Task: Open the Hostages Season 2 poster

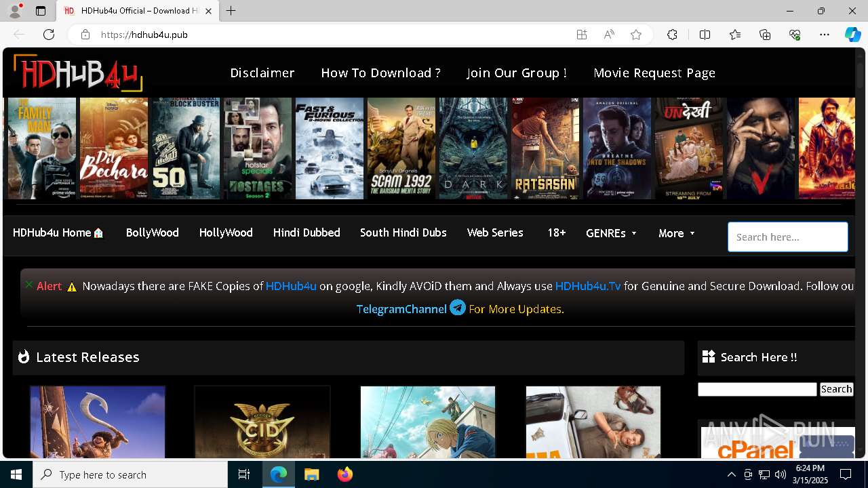Action: [x=258, y=148]
